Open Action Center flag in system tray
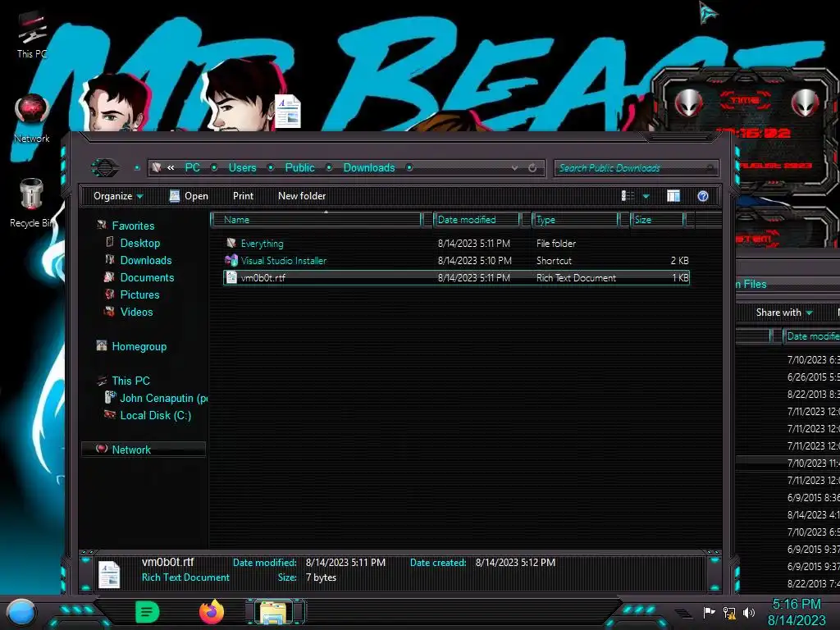840x630 pixels. coord(709,612)
